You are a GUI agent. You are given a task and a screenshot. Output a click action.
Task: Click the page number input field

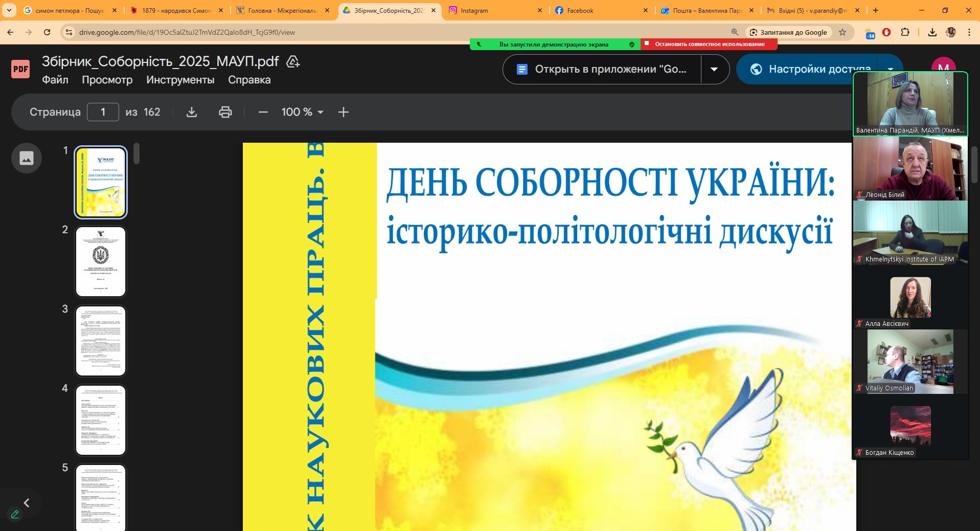[103, 112]
